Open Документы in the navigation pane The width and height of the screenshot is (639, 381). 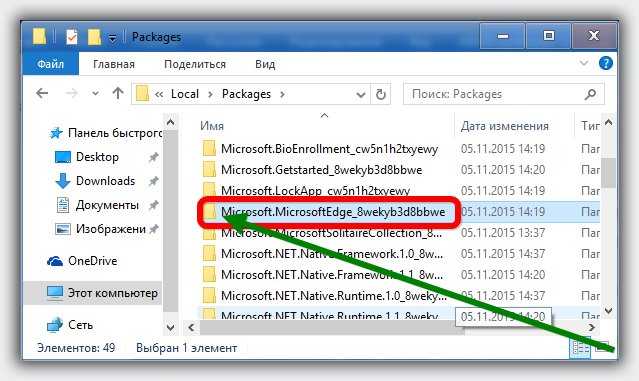[107, 205]
